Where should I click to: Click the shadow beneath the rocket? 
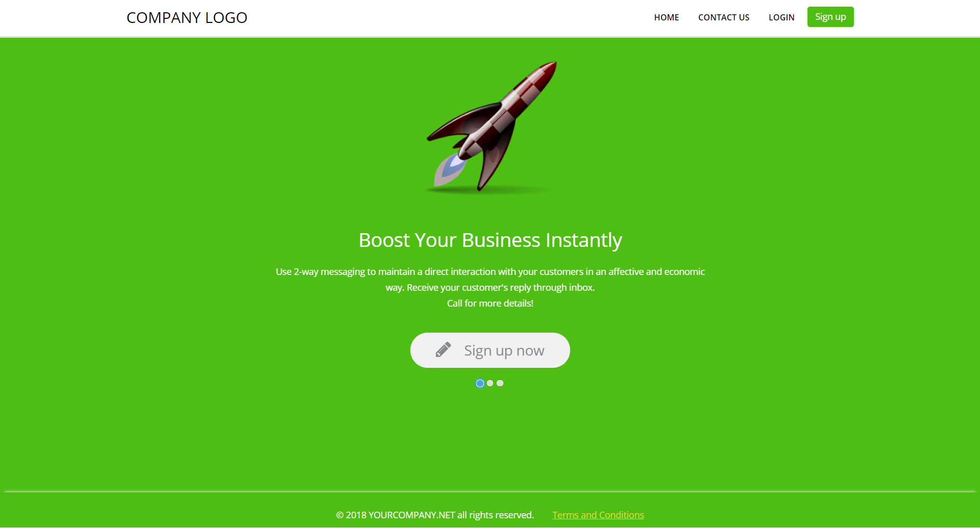[x=490, y=190]
